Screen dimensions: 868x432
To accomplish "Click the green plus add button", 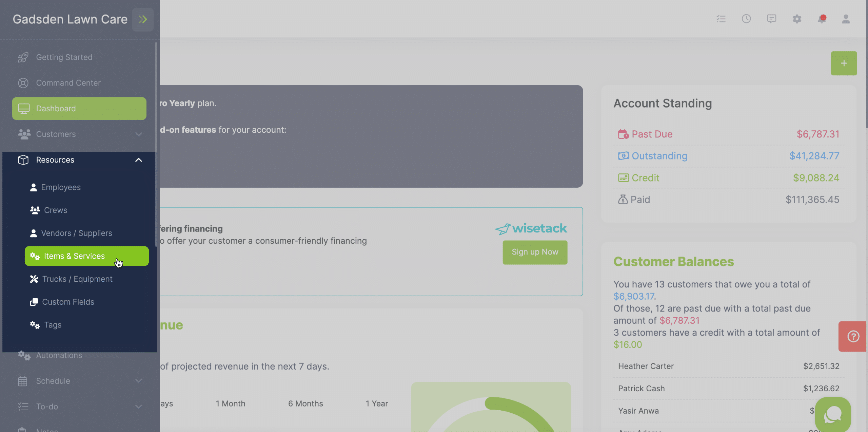I will click(844, 63).
